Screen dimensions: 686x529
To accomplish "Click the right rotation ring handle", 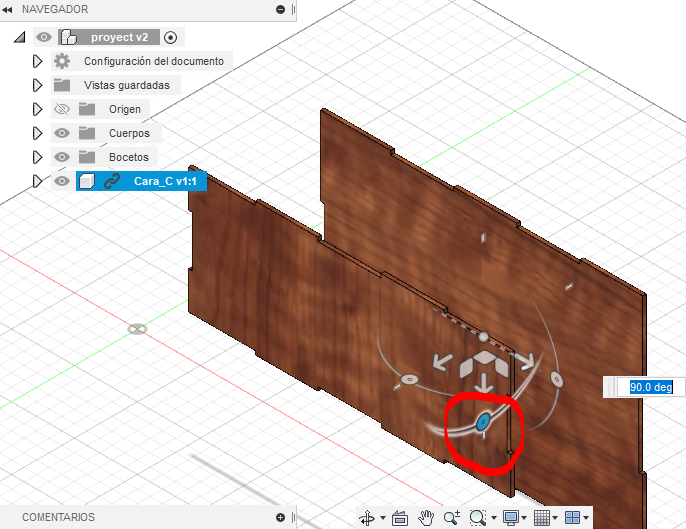I will (x=556, y=379).
